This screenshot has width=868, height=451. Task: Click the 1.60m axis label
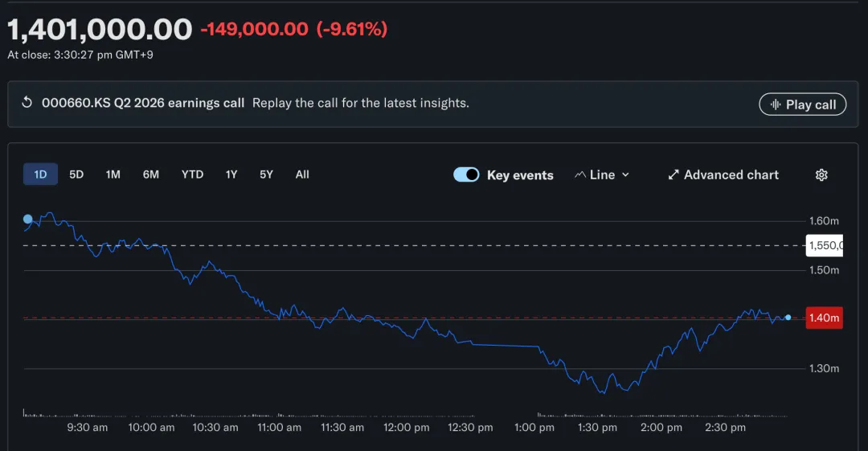point(824,221)
